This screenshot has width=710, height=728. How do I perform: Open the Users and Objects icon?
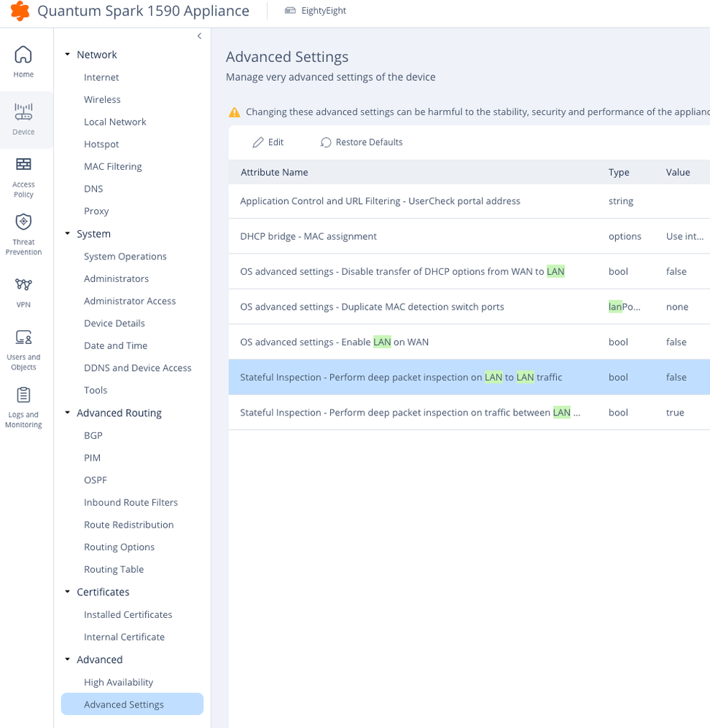coord(23,337)
